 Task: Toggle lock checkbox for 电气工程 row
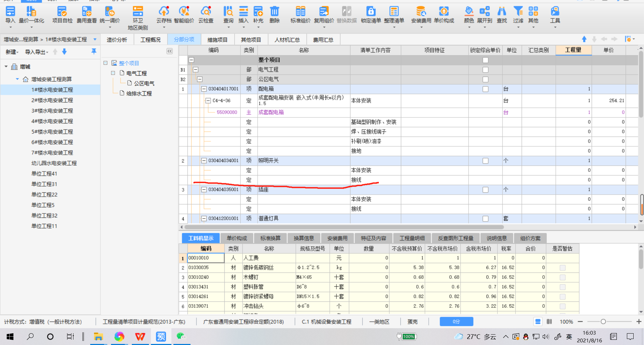click(x=485, y=70)
